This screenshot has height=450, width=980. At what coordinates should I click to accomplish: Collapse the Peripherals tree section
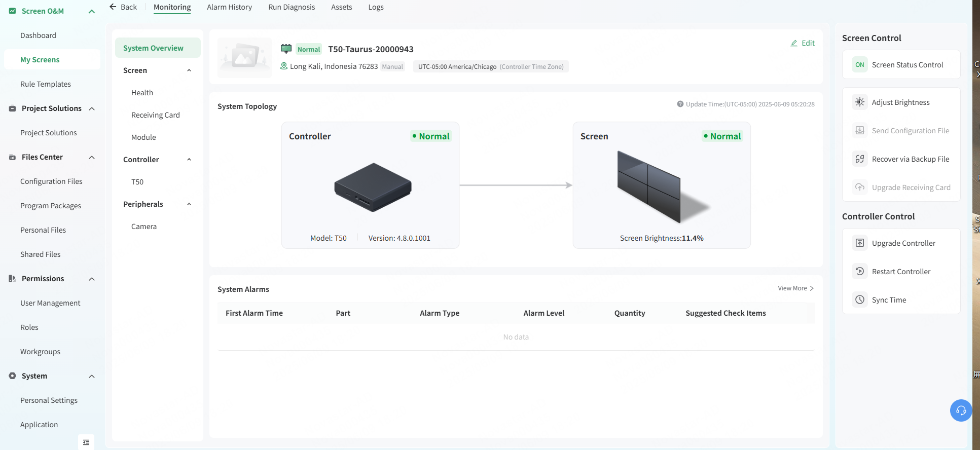pyautogui.click(x=189, y=204)
